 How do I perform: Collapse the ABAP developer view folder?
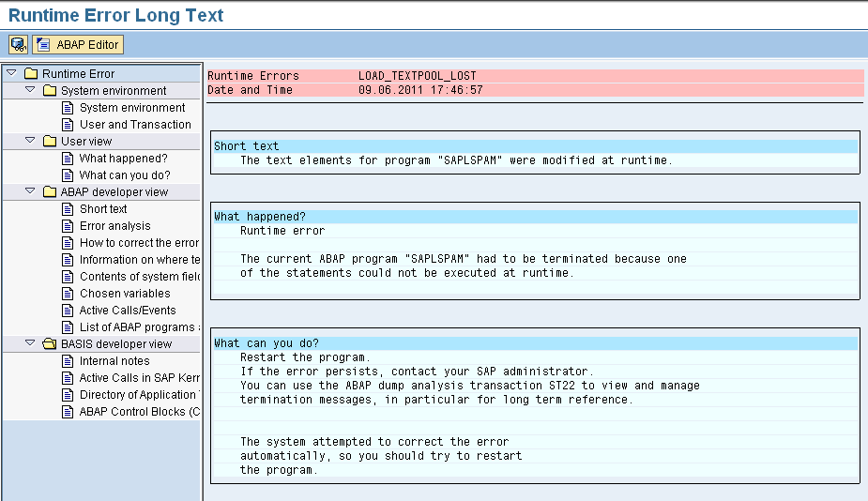coord(29,191)
